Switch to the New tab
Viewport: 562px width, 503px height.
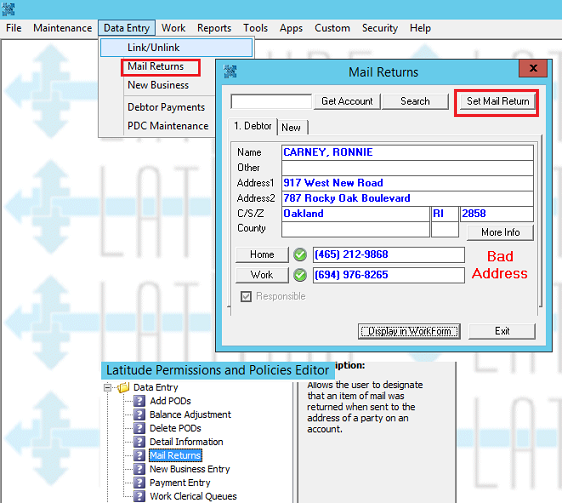[291, 127]
